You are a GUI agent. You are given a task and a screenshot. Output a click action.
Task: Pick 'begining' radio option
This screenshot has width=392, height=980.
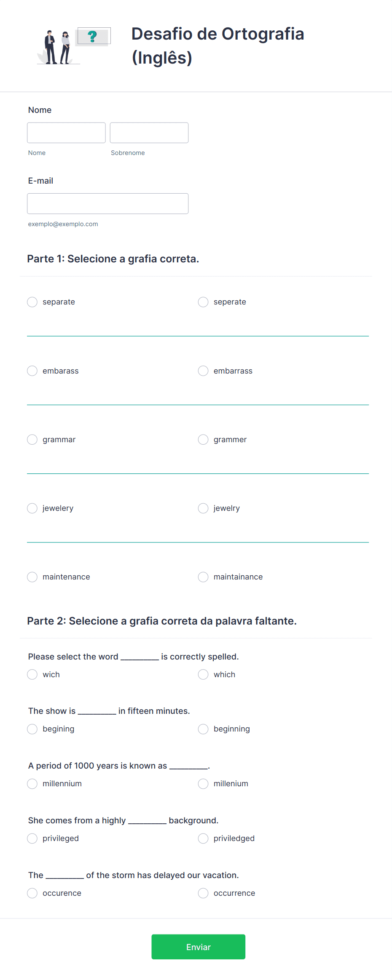[x=32, y=729]
